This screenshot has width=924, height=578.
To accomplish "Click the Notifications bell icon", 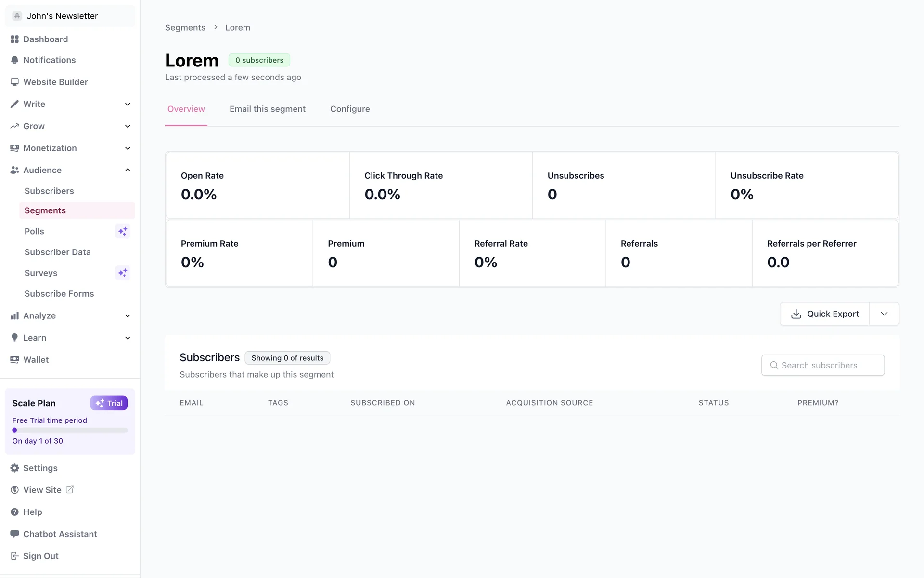I will click(x=14, y=60).
